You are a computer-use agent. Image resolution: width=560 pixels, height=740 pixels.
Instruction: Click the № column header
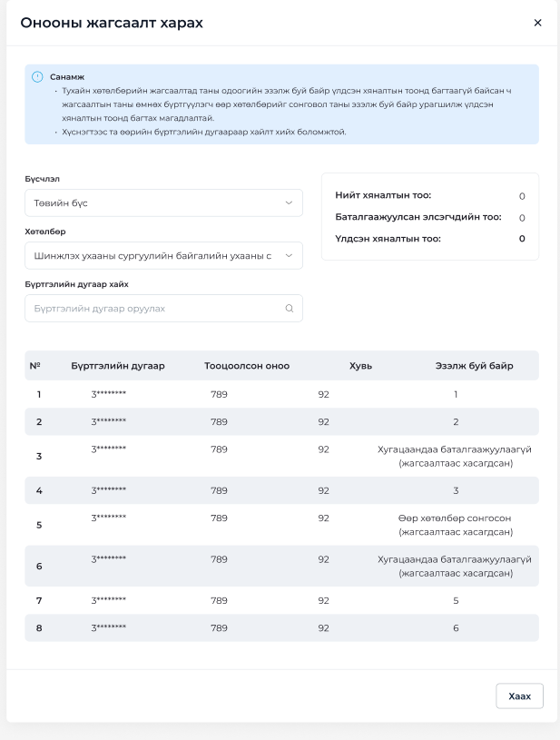point(34,366)
